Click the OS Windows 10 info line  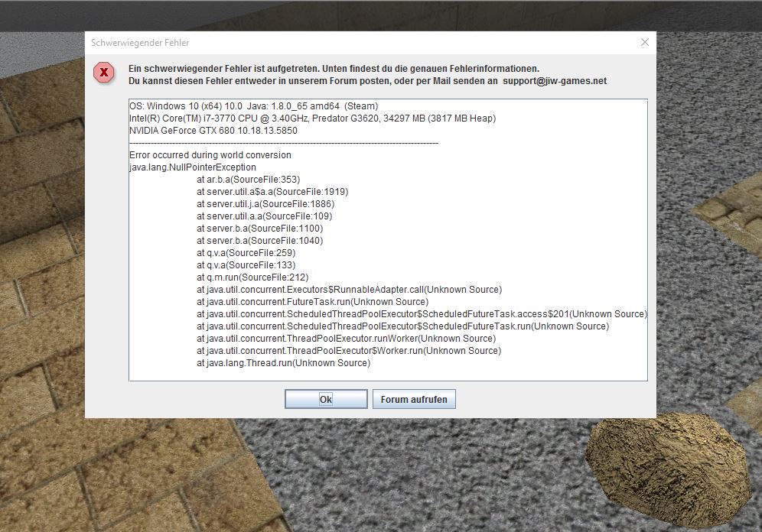(253, 106)
